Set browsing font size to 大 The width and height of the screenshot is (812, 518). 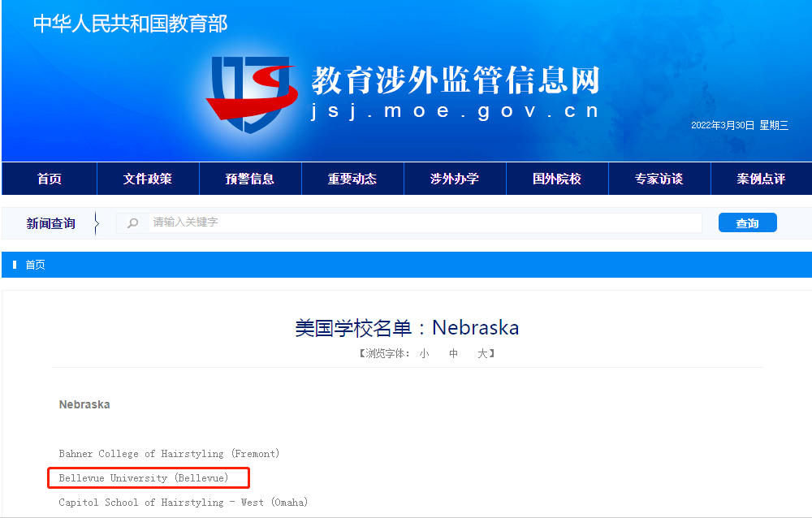tap(482, 353)
